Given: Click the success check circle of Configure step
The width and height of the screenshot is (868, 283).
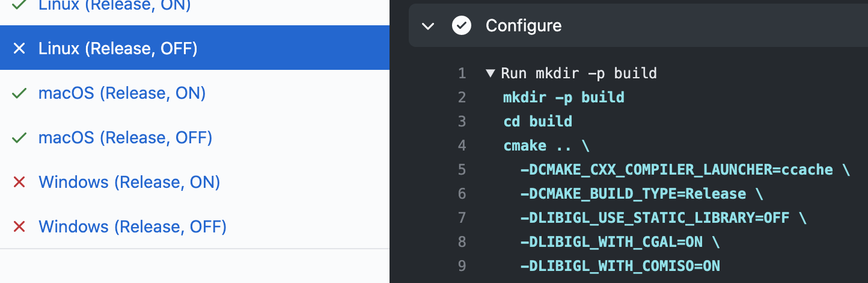Looking at the screenshot, I should [462, 26].
